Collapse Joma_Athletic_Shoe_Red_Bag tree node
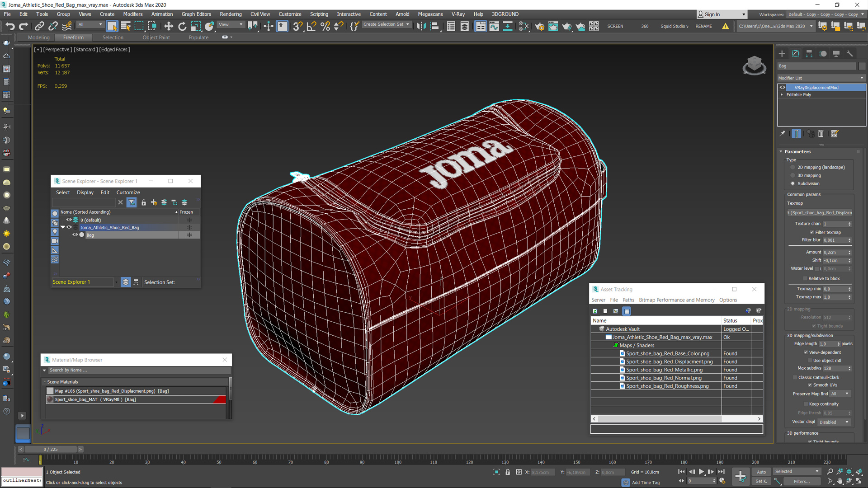The height and width of the screenshot is (488, 868). [63, 227]
